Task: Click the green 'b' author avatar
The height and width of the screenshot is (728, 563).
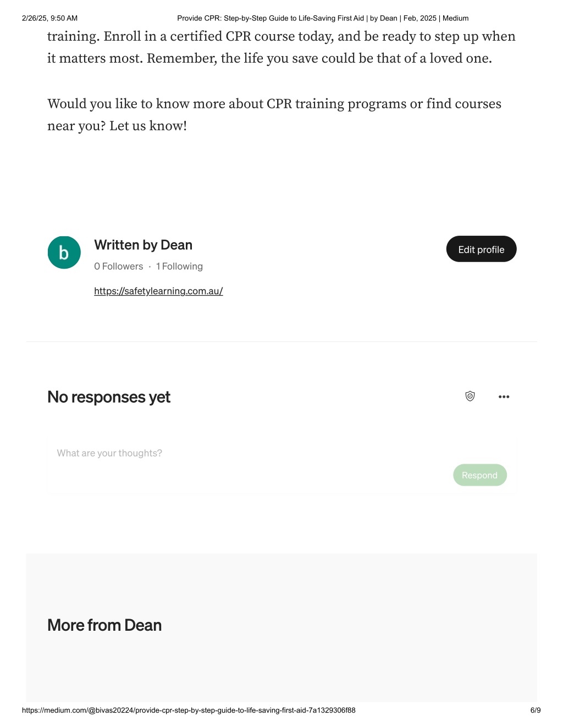Action: click(64, 253)
